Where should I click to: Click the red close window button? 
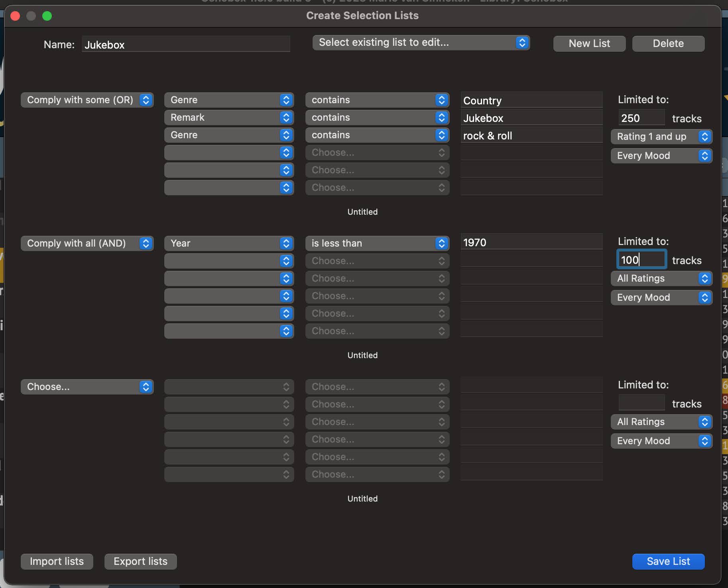15,16
